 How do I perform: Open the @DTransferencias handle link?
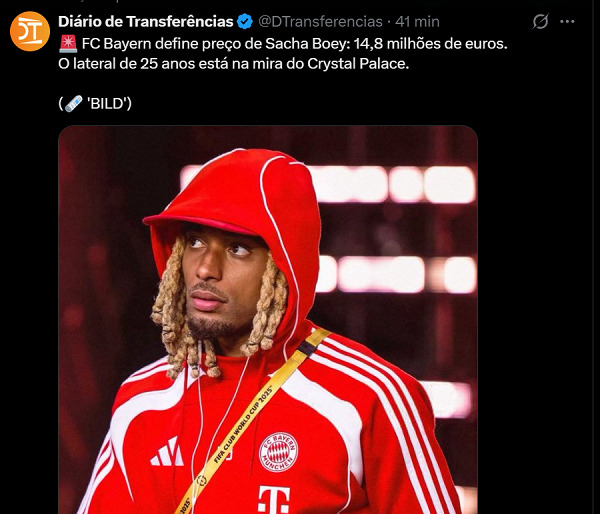pos(320,21)
